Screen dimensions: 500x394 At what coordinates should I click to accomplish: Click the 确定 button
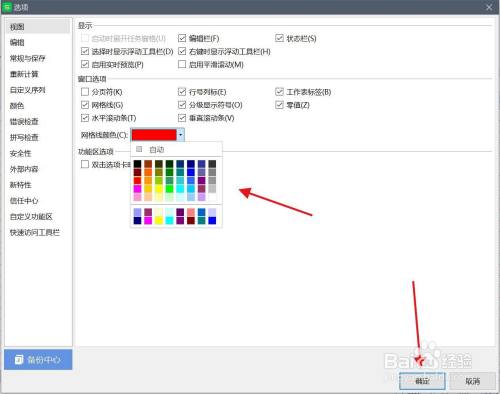coord(422,381)
